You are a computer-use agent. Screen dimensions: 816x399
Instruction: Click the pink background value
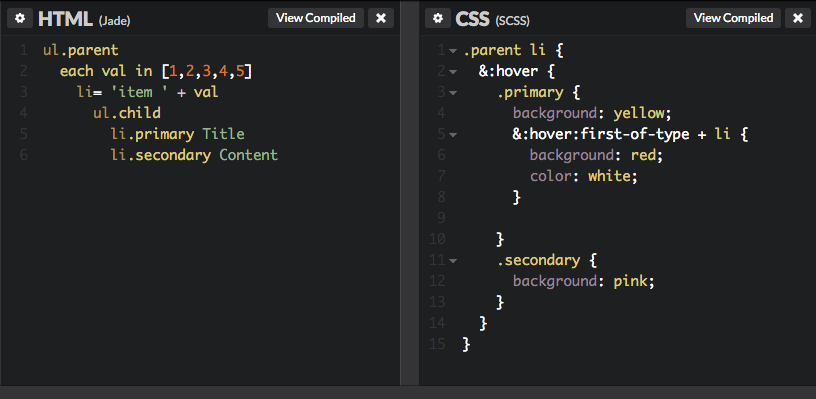coord(630,281)
